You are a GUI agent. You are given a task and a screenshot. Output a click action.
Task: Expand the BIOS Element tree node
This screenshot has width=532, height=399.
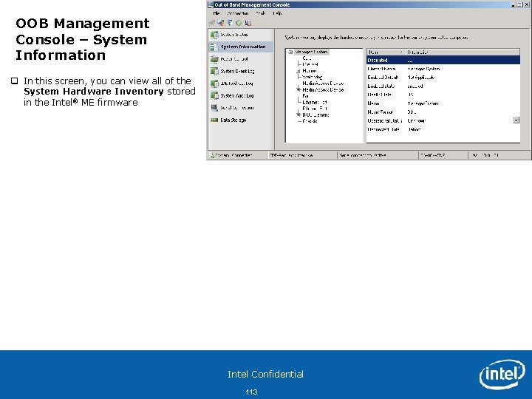[299, 115]
